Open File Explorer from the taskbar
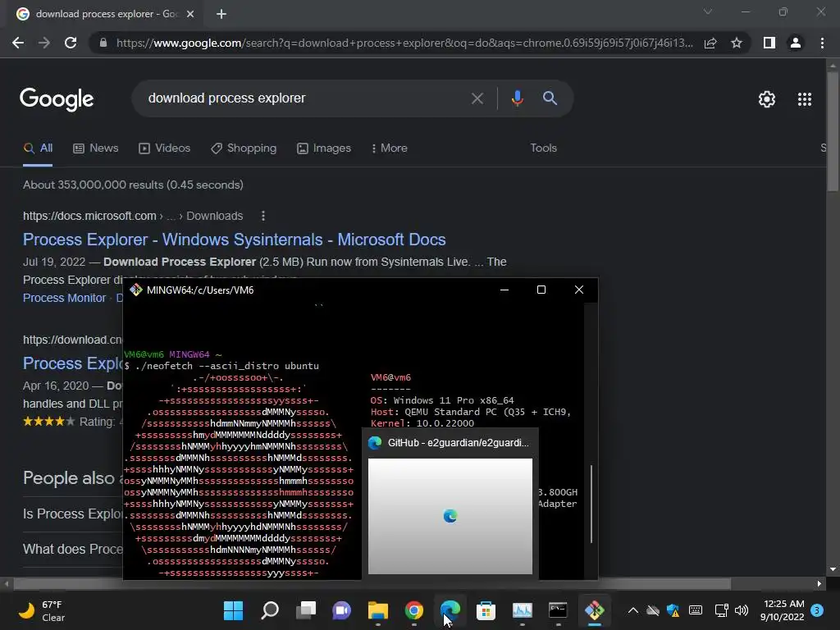This screenshot has height=630, width=840. tap(377, 610)
